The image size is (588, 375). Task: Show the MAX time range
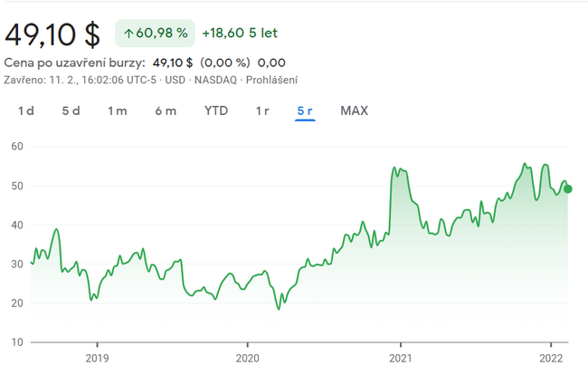click(354, 111)
